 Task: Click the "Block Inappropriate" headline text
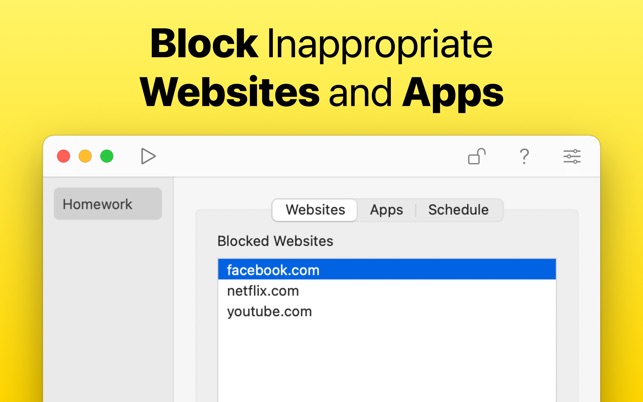[321, 44]
